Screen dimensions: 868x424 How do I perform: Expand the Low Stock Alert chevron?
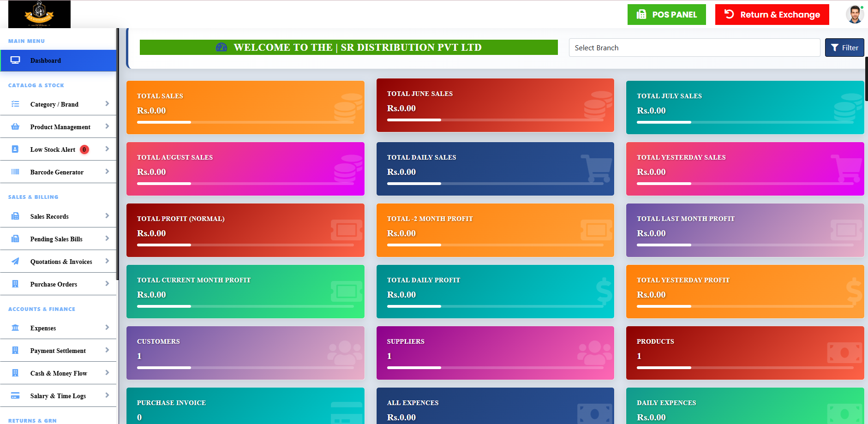(x=107, y=149)
